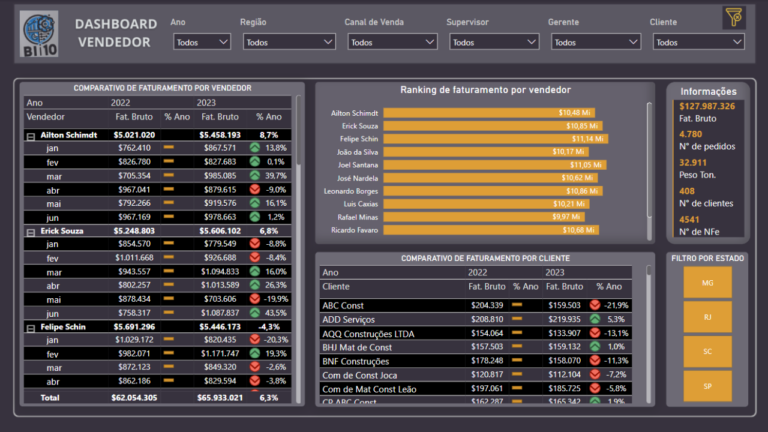
Task: Click the Cliente column header
Action: pos(336,287)
